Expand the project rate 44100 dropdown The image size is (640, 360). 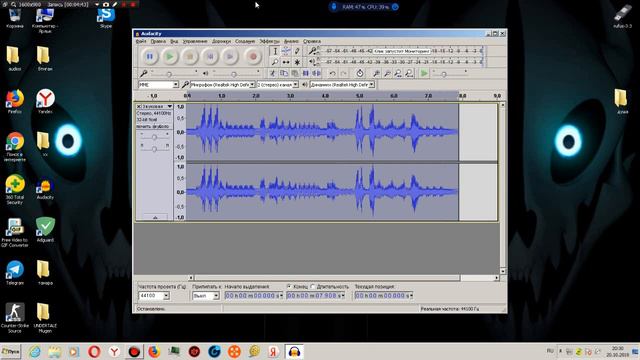(167, 296)
